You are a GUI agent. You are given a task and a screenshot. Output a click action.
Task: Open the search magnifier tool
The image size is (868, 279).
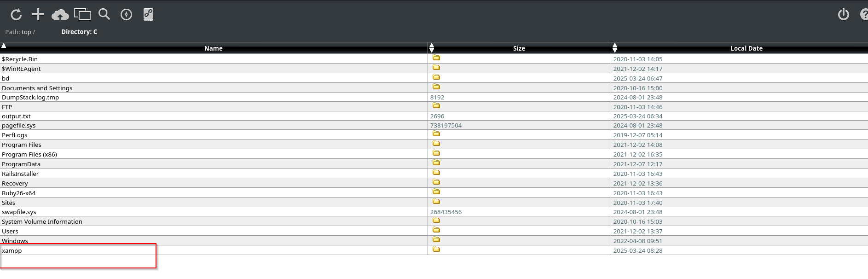[104, 14]
